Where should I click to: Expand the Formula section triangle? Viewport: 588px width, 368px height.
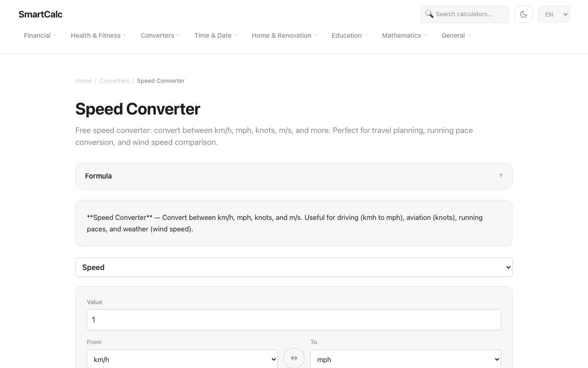pos(501,176)
